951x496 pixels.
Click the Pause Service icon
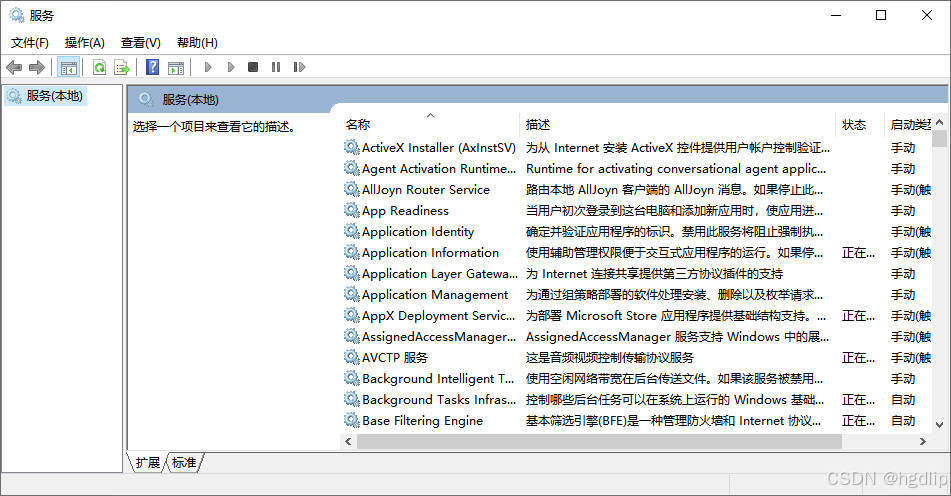click(276, 67)
